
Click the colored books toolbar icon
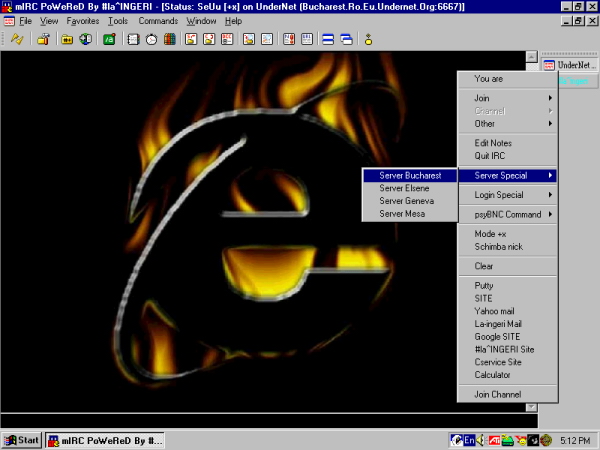pyautogui.click(x=170, y=39)
